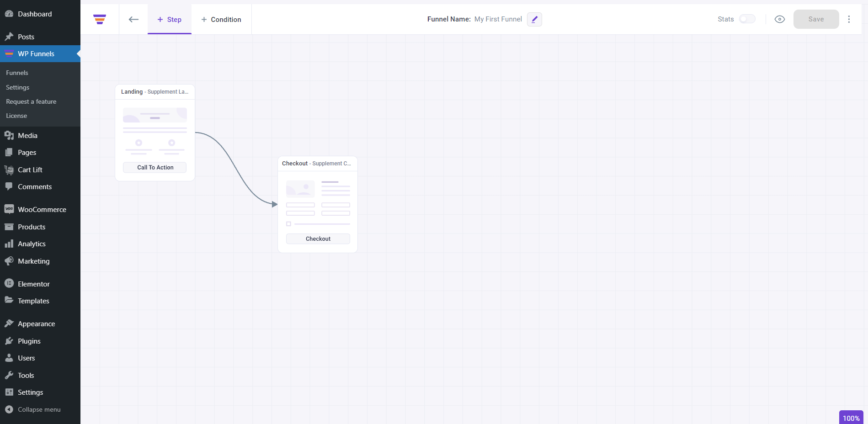Open Comments icon in sidebar

[x=9, y=186]
